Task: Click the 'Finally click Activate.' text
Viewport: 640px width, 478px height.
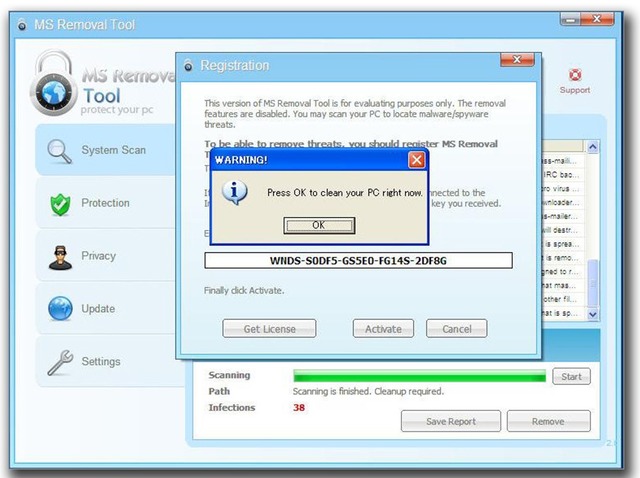Action: coord(244,290)
